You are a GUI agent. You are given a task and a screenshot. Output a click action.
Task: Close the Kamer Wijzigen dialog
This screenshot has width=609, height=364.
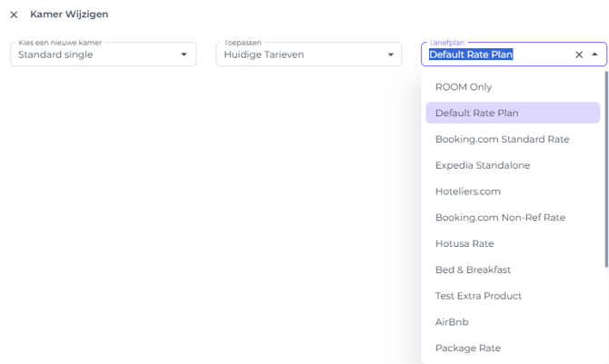(x=14, y=15)
